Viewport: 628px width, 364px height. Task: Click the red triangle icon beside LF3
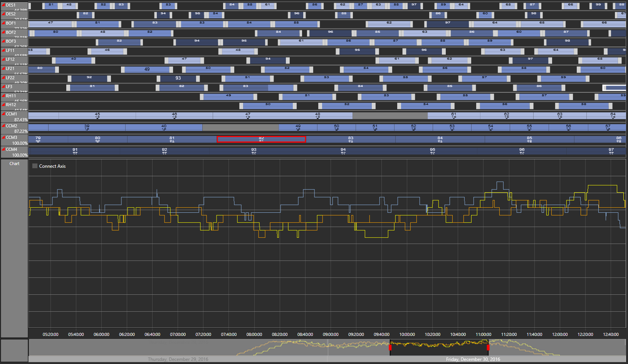(3, 87)
